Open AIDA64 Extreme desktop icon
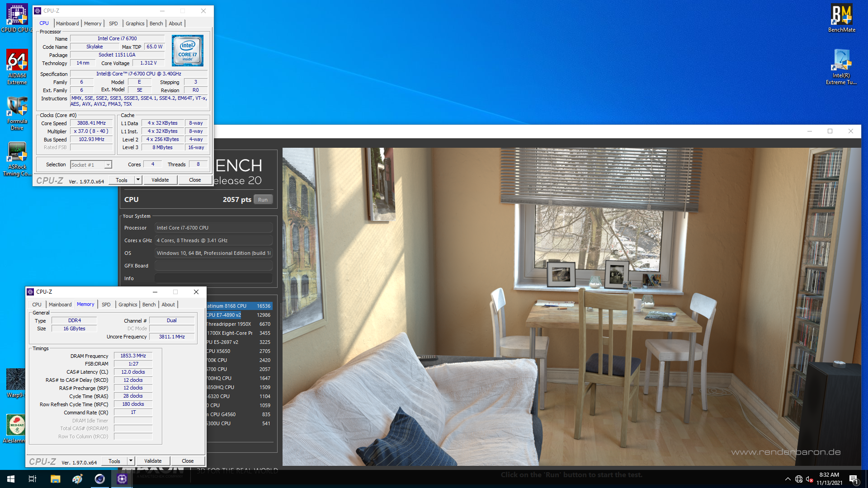This screenshot has width=868, height=488. [x=17, y=66]
